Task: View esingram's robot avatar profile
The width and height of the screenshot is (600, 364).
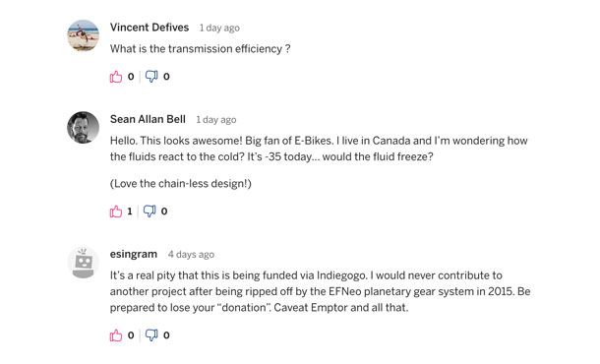Action: click(83, 263)
